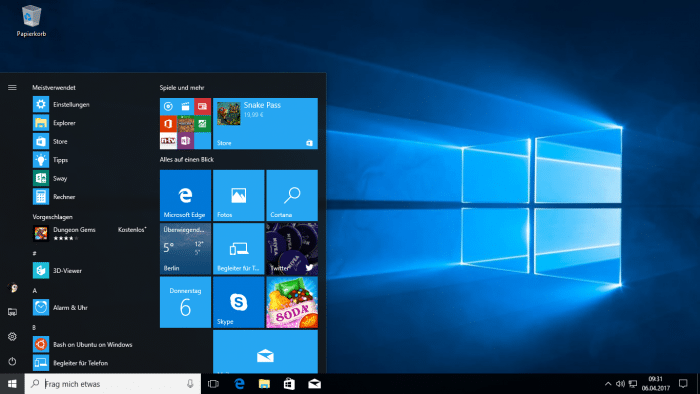This screenshot has height=394, width=700.
Task: Open the Papierkorb desktop icon
Action: 31,21
